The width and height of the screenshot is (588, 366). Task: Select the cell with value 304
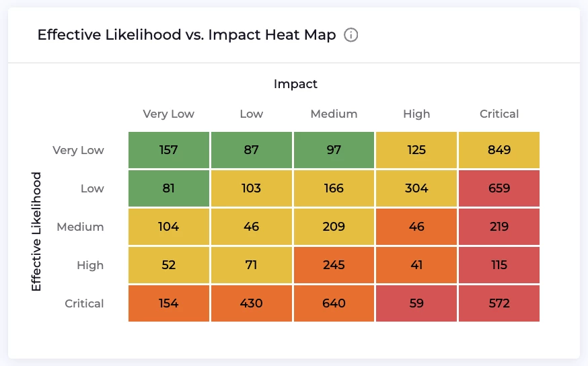click(416, 188)
